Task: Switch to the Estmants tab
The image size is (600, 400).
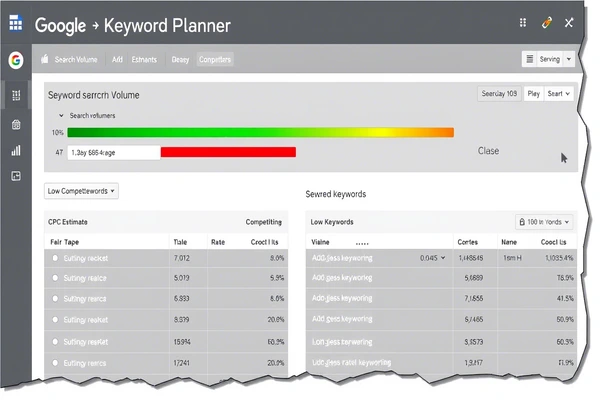Action: [144, 60]
